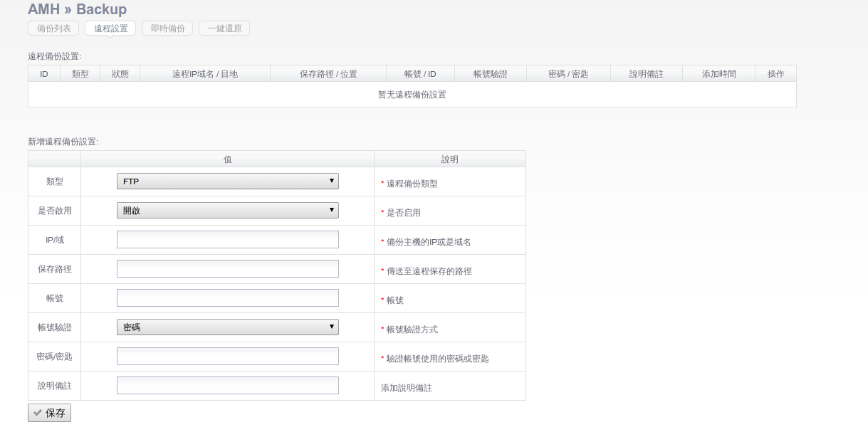The width and height of the screenshot is (868, 437).
Task: Click the 遠程IP域名 / 目地 column header
Action: click(205, 74)
